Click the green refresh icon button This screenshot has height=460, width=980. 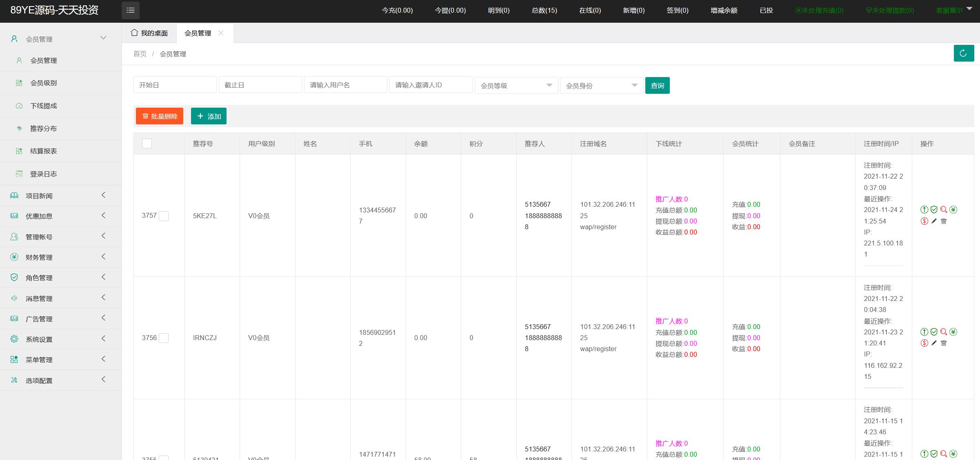point(963,53)
